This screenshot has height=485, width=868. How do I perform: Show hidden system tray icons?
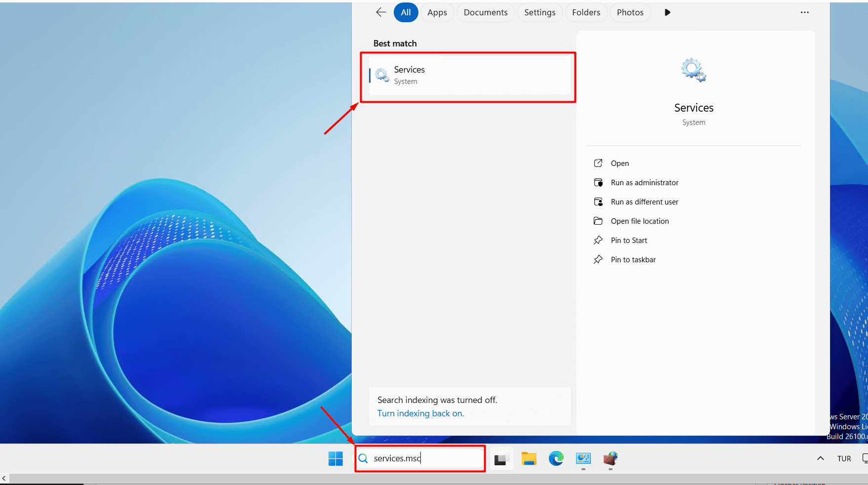point(820,458)
